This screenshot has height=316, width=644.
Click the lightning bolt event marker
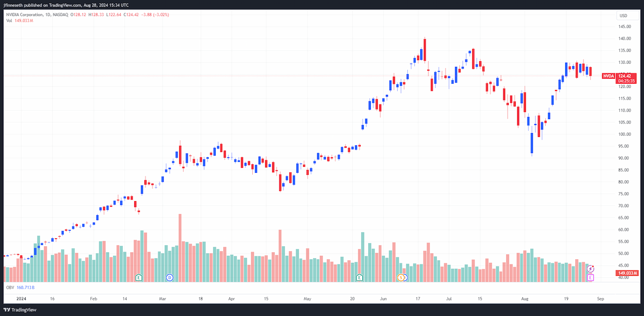591,268
